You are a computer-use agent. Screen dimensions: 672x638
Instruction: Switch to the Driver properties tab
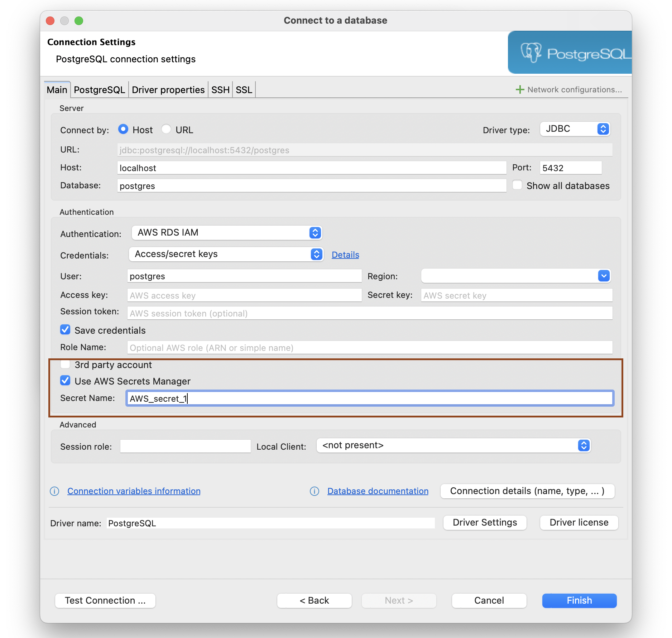(x=168, y=90)
